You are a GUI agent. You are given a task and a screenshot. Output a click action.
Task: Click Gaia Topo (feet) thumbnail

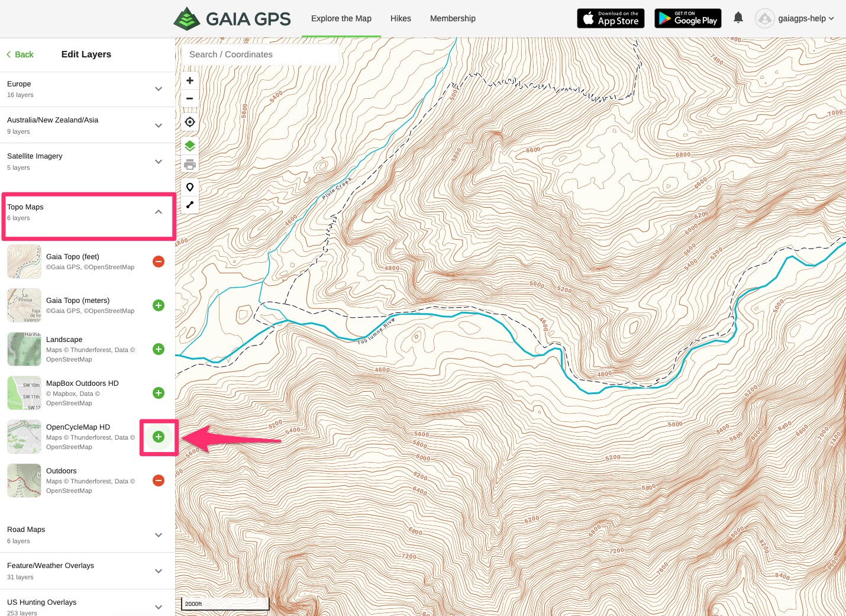(24, 262)
